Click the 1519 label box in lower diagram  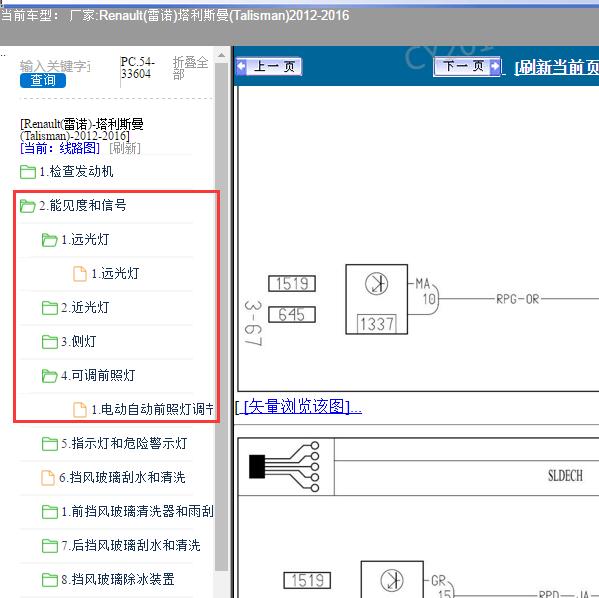pos(307,581)
